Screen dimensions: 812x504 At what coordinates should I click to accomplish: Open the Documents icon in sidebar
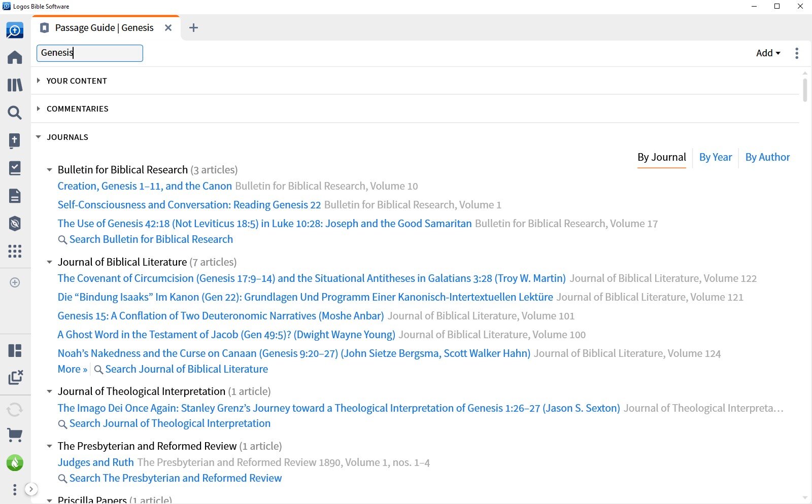[x=15, y=196]
